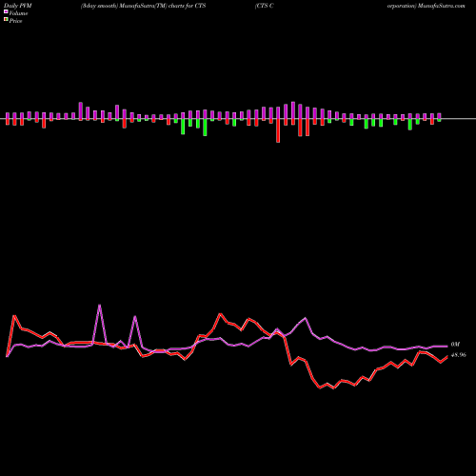Viewport: 476px width, 476px height.
Task: Click the red-green Price legend swatch
Action: click(x=6, y=20)
